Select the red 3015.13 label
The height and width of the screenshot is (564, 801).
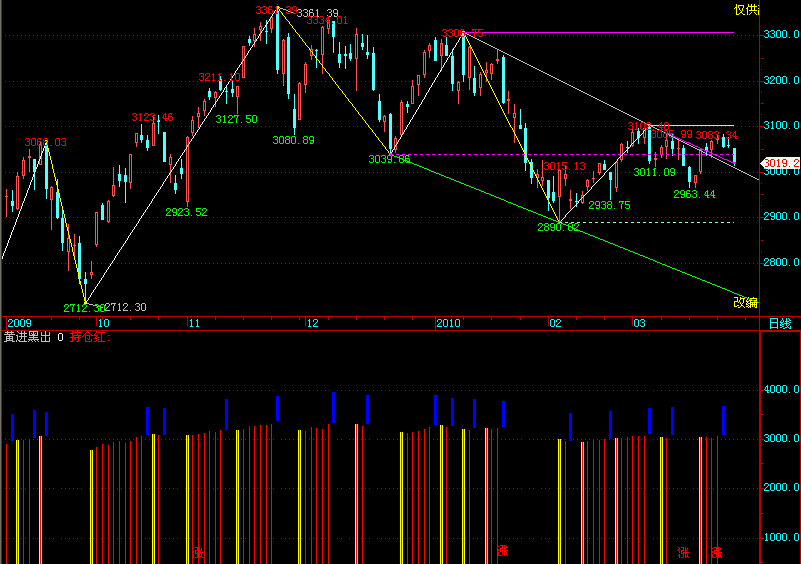pyautogui.click(x=564, y=166)
